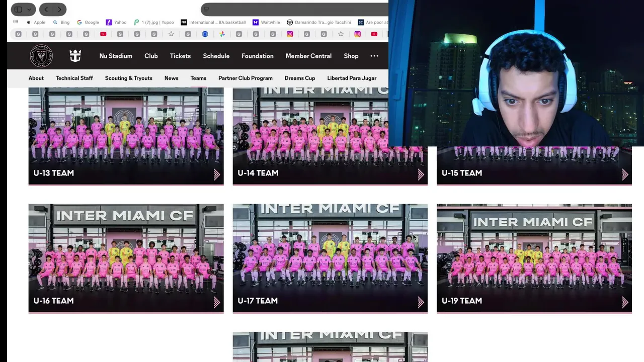Click the Safari address bar

295,9
